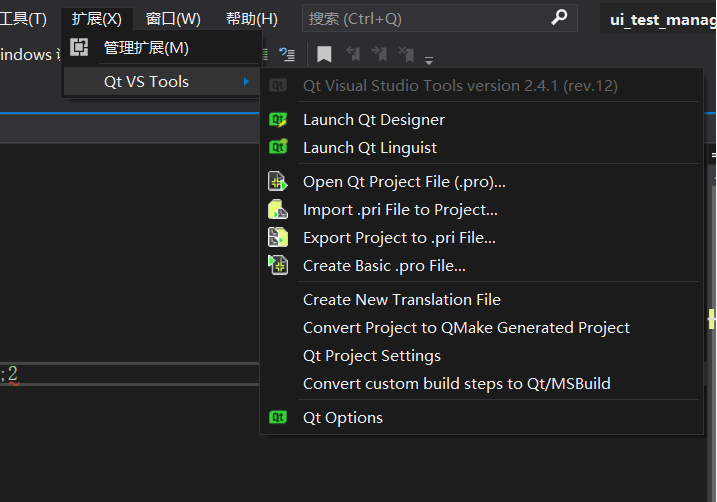Choose Create New Translation File
This screenshot has width=717, height=502.
tap(482, 299)
